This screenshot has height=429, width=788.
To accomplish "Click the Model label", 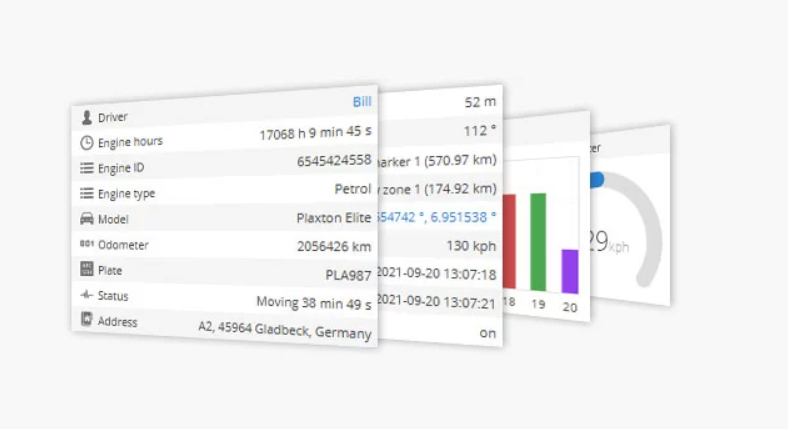I will [113, 219].
